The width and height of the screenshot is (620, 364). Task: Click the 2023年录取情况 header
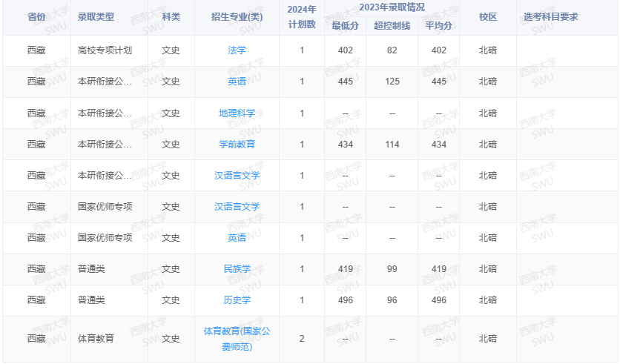coord(392,7)
